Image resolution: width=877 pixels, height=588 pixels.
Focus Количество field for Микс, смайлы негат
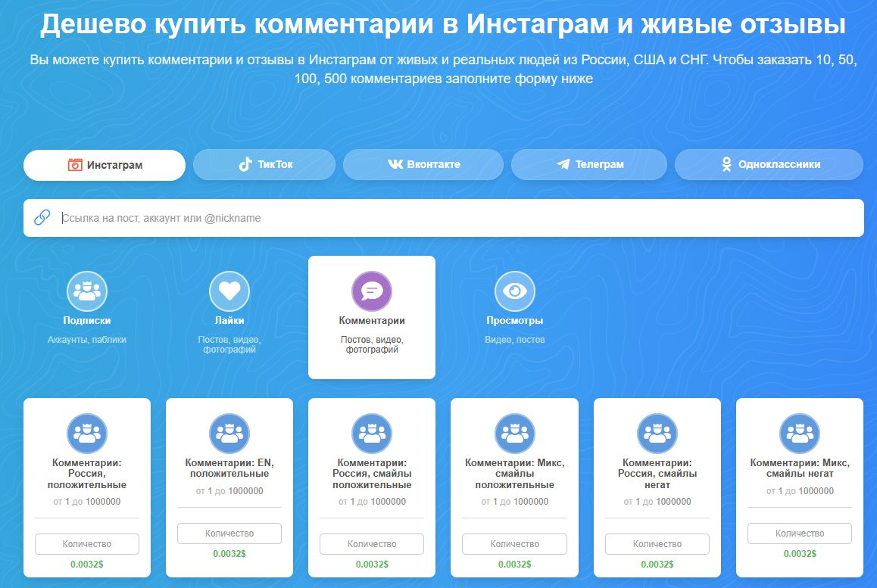tap(800, 534)
